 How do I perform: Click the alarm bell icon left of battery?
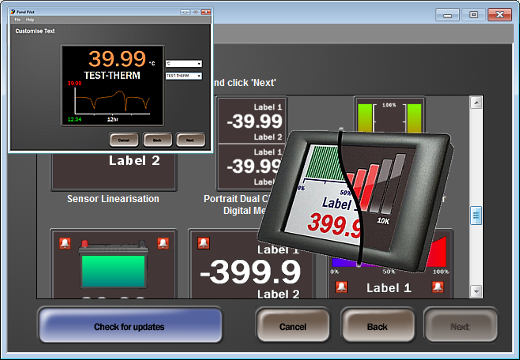[65, 244]
